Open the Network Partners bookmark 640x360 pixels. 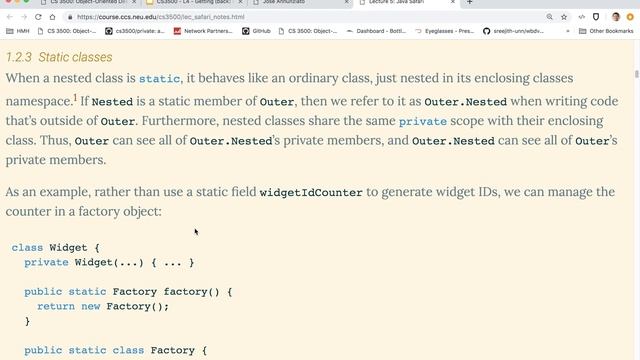coord(203,31)
